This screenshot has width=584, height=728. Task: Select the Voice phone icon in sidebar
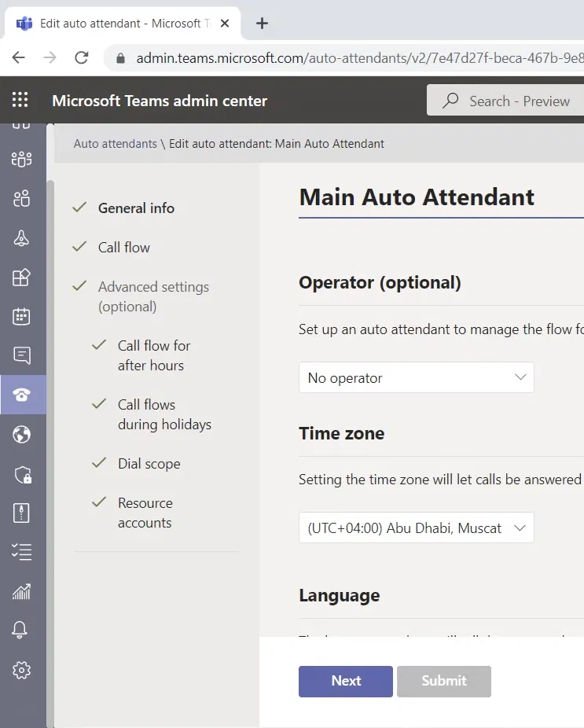coord(22,395)
